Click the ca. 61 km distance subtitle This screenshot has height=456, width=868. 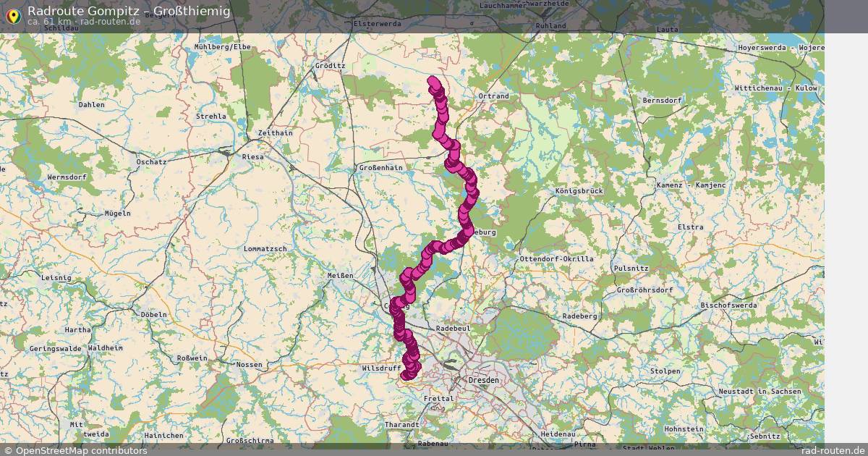click(49, 21)
